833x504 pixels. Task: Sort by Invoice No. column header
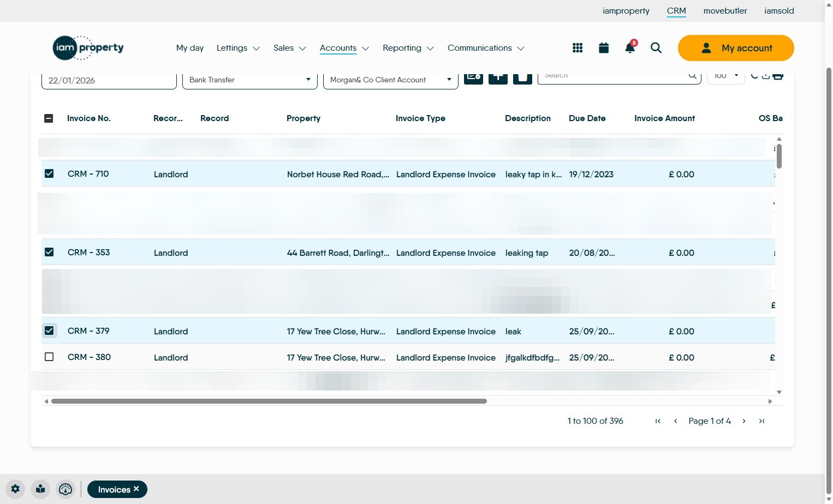click(x=89, y=118)
